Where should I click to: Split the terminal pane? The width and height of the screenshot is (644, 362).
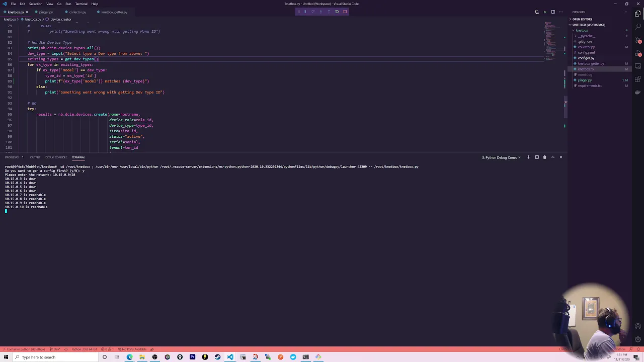point(536,157)
